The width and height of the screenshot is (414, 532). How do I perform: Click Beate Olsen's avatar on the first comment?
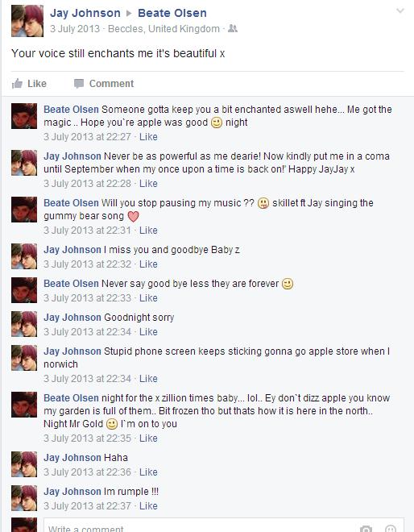pyautogui.click(x=24, y=116)
